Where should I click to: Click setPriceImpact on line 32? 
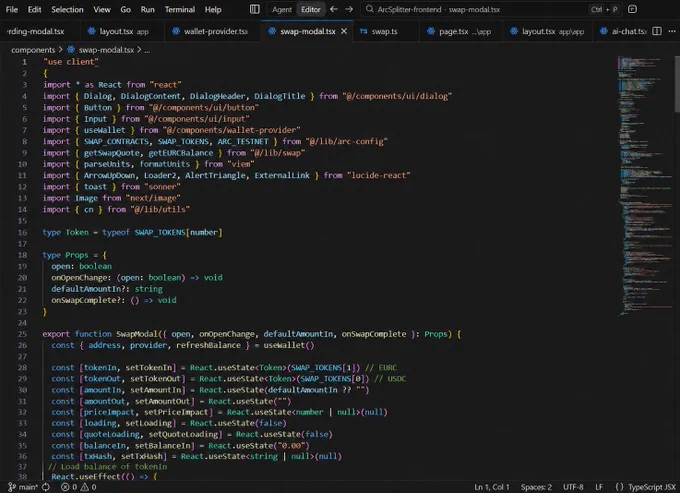[176, 412]
